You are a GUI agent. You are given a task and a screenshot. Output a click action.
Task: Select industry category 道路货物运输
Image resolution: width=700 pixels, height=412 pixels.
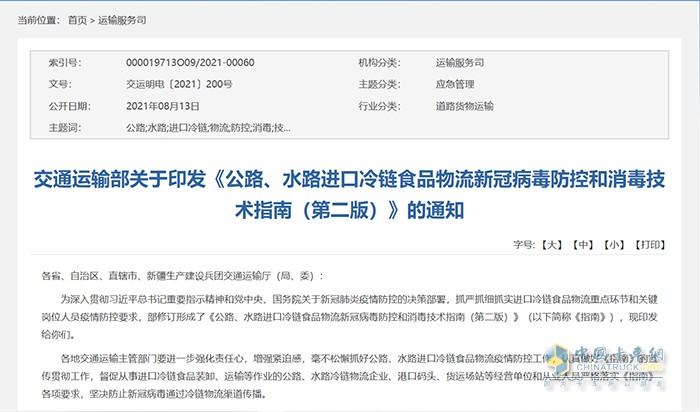pos(465,106)
